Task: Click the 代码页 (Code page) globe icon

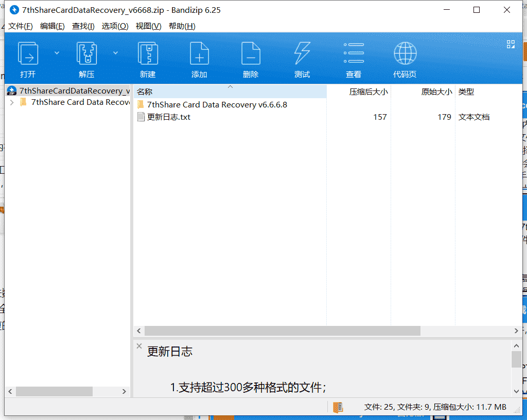Action: 405,53
